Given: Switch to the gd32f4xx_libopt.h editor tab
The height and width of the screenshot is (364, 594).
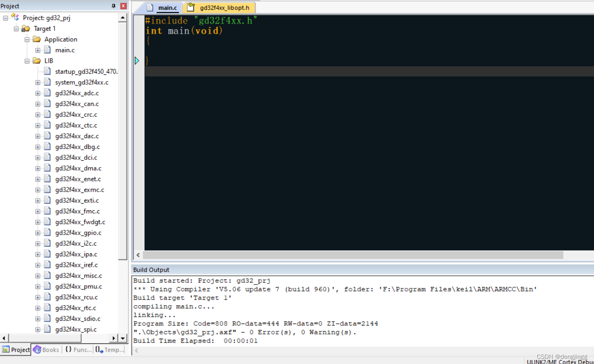Looking at the screenshot, I should click(x=219, y=8).
